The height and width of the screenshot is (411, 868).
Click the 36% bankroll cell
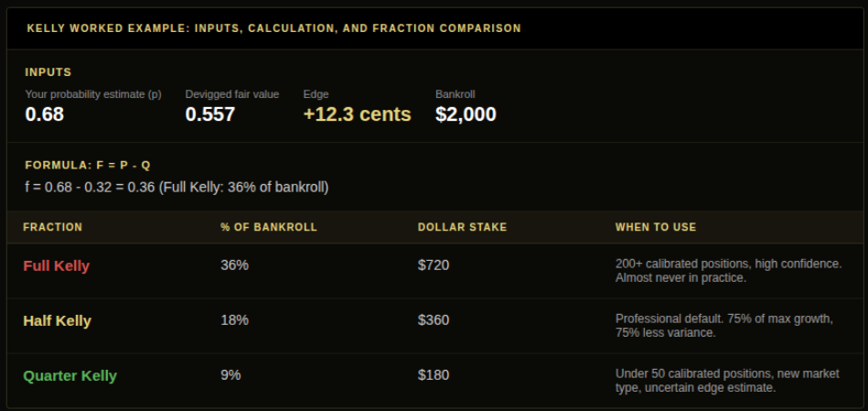pos(234,265)
